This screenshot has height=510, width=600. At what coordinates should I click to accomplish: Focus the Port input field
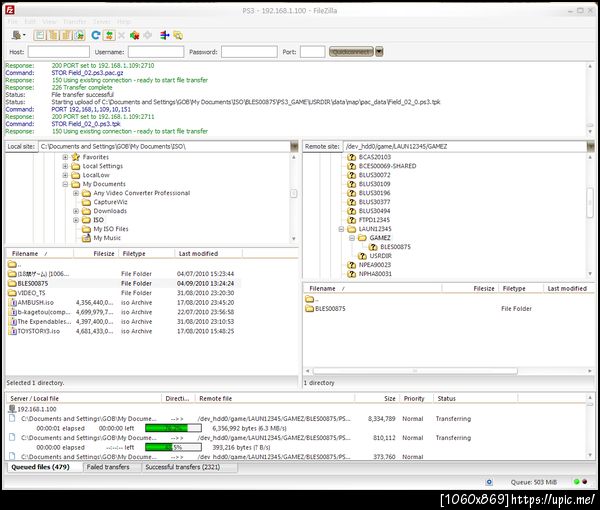pyautogui.click(x=312, y=52)
